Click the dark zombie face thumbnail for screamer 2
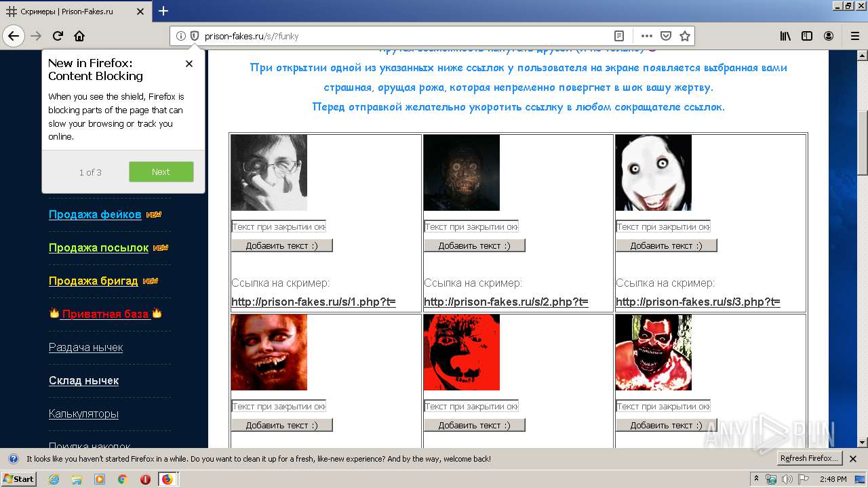 click(462, 173)
